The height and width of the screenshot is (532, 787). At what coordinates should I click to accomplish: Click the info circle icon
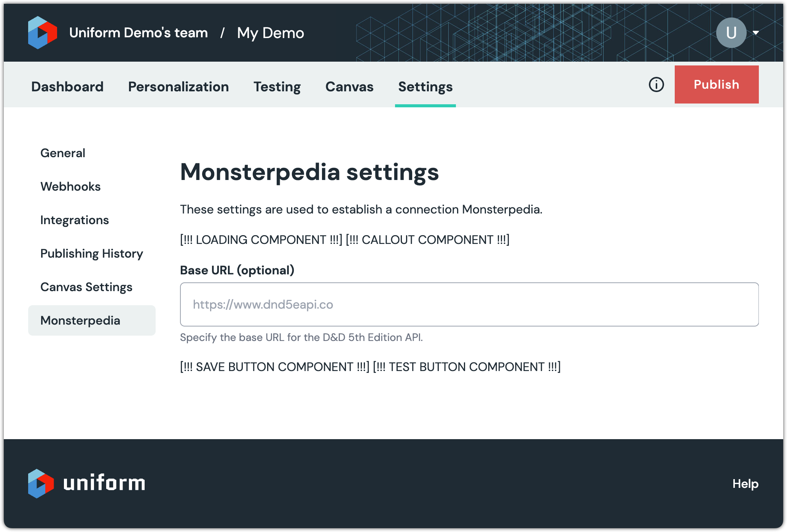pos(656,84)
